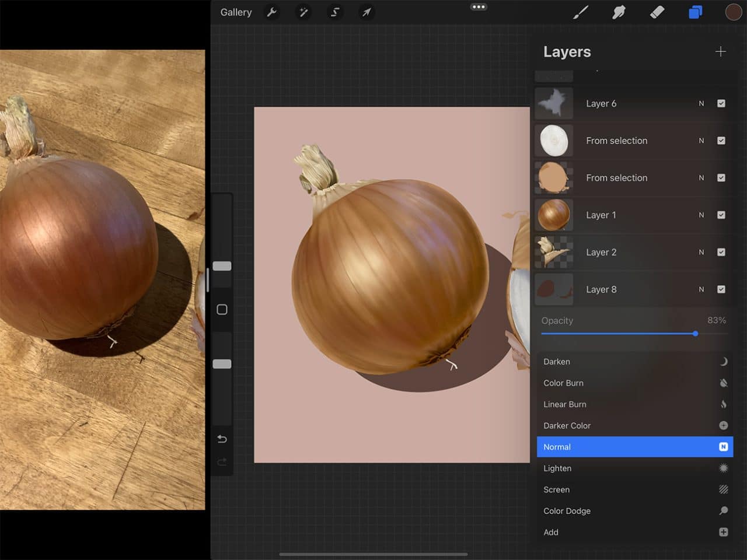This screenshot has height=560, width=747.
Task: Select the Paint brush tool
Action: coord(580,12)
